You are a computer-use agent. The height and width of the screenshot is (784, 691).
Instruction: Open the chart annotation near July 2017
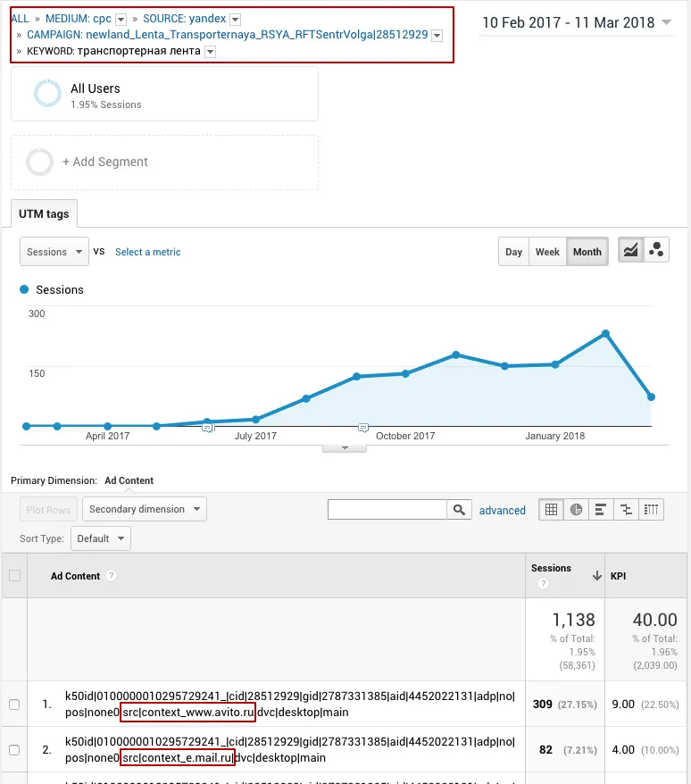208,428
